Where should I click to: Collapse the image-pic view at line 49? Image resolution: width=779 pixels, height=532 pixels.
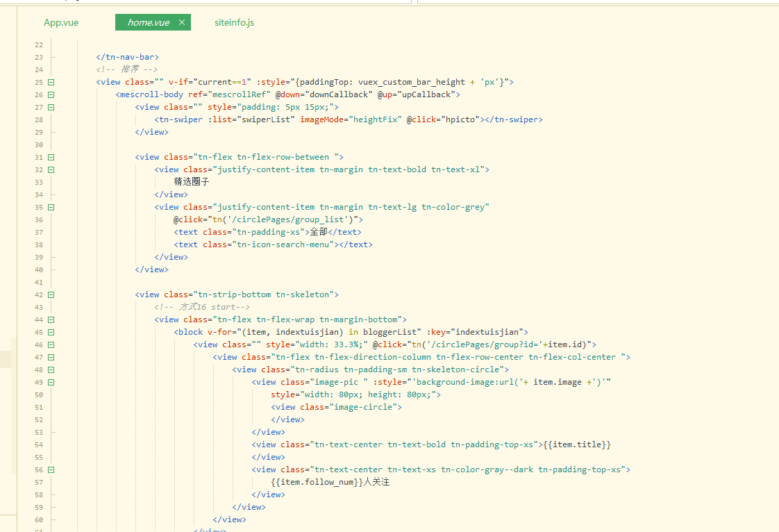(51, 382)
